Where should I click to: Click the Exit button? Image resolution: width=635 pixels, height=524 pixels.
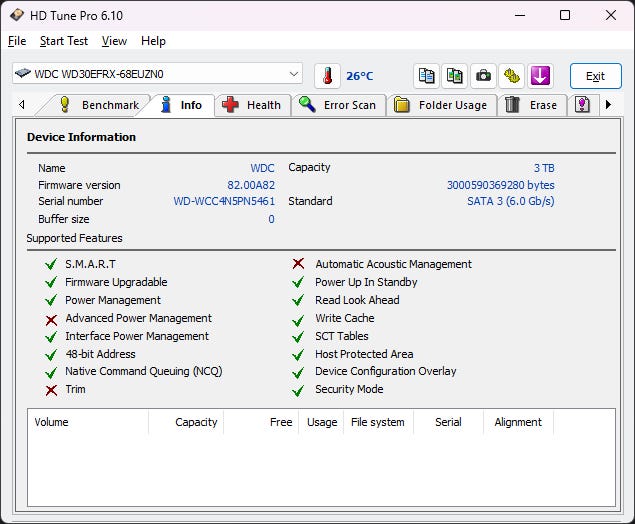tap(595, 76)
